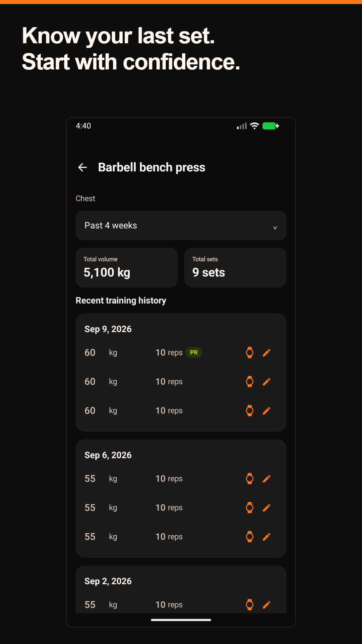Tap the watch icon on the PR set row
Screen dimensions: 362x644
[x=250, y=353]
